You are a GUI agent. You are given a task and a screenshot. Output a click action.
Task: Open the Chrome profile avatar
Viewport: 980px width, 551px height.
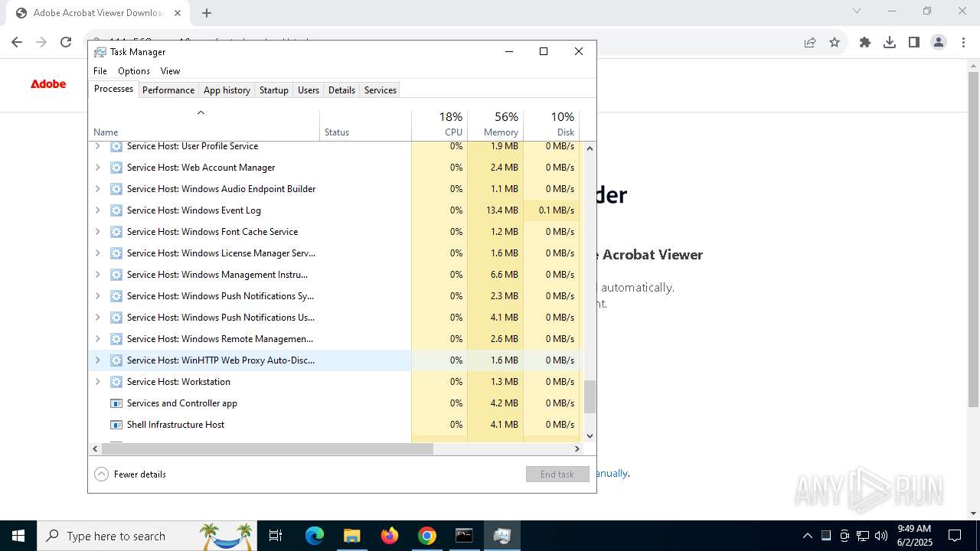[x=939, y=42]
